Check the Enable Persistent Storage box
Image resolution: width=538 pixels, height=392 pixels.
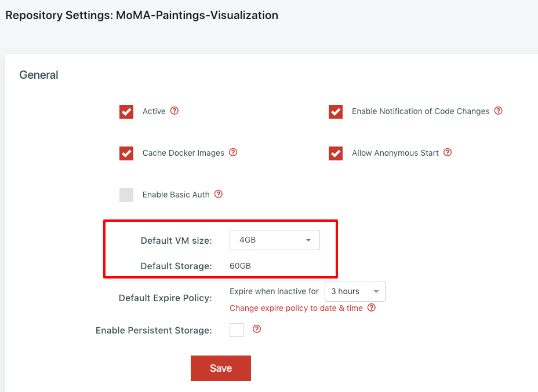click(237, 330)
